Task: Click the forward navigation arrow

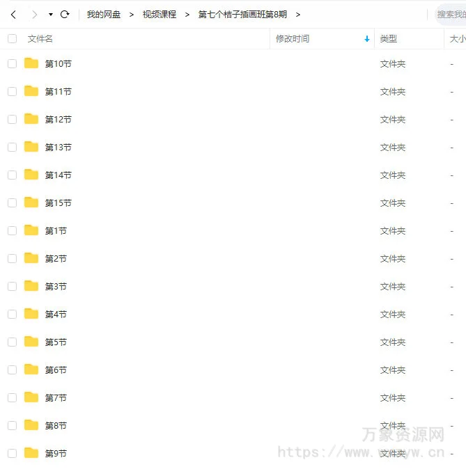Action: point(34,15)
